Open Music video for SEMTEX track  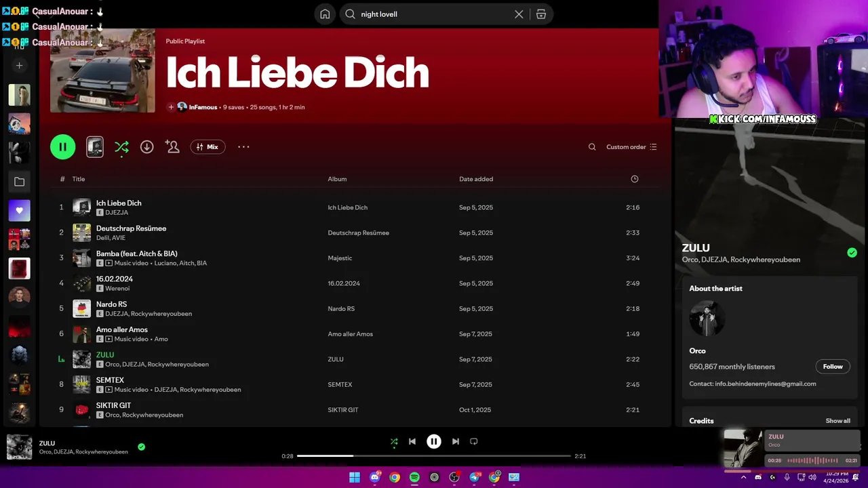[x=127, y=390]
